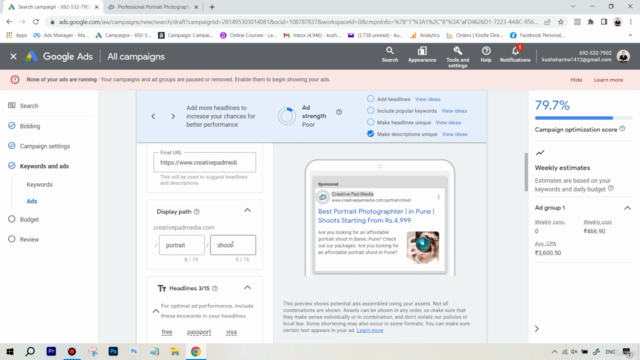The width and height of the screenshot is (640, 360).
Task: Click View ideas for Make descriptions unique
Action: point(454,134)
